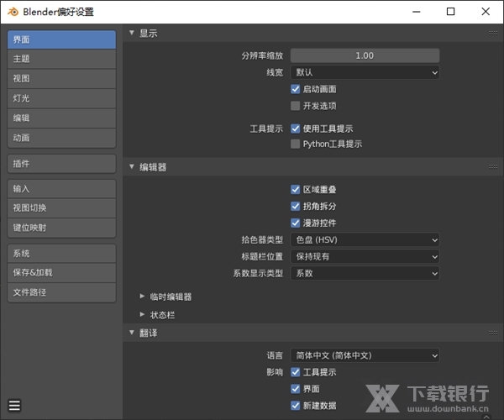Switch to 视图切换 settings

click(61, 208)
